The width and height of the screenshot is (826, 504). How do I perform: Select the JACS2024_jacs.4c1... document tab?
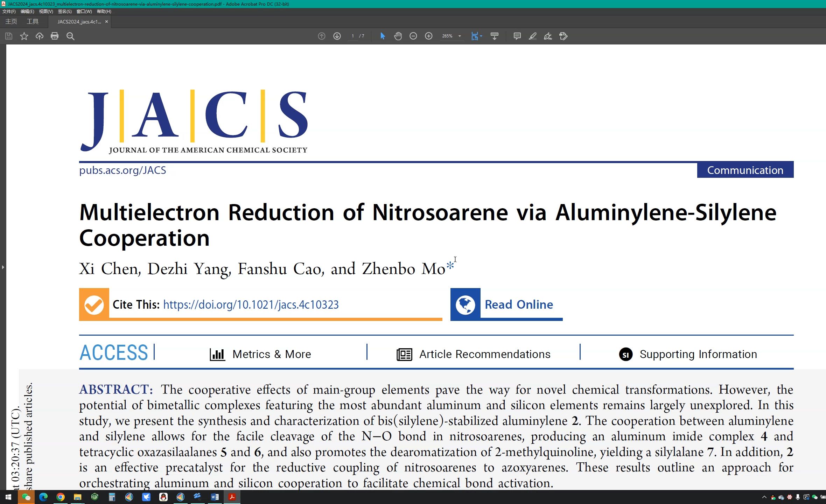(x=79, y=22)
